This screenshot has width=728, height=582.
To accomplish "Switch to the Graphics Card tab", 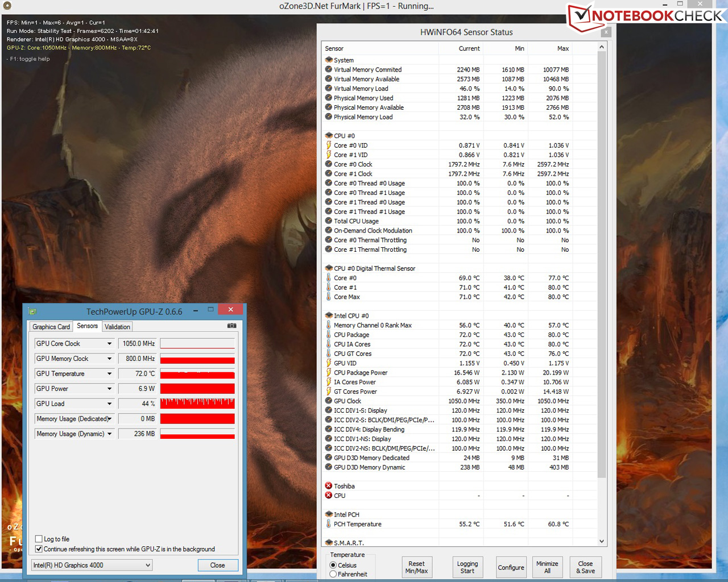I will (51, 327).
